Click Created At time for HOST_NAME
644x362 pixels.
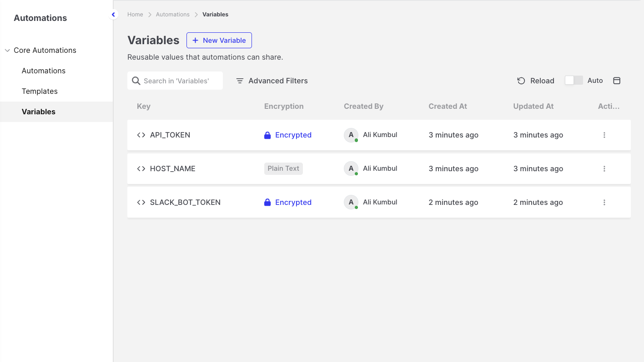(453, 168)
